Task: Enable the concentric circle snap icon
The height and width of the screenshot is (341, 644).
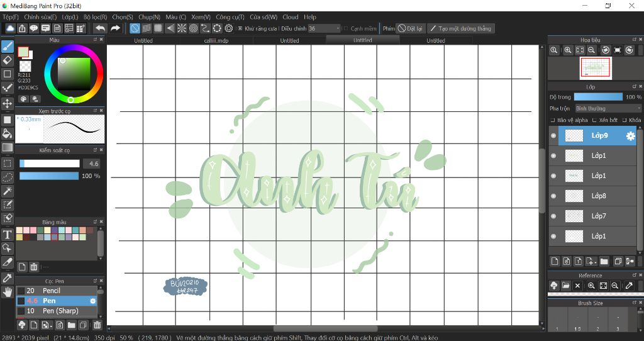Action: (194, 28)
